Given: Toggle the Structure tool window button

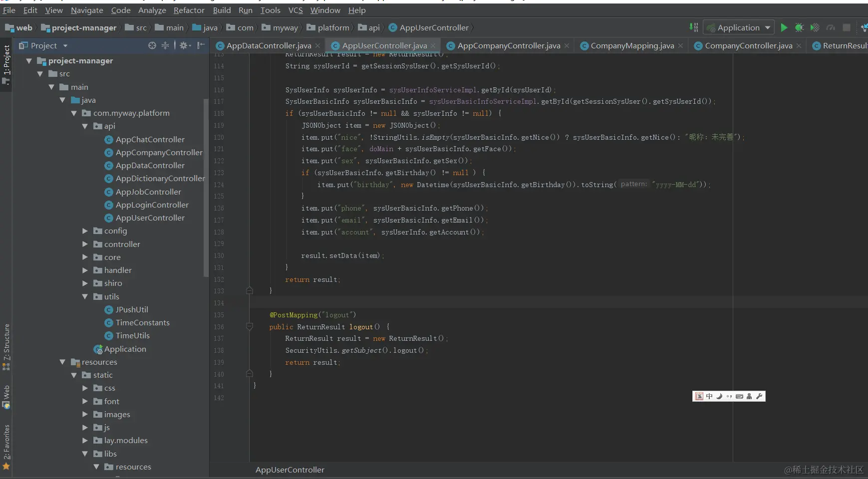Looking at the screenshot, I should (6, 347).
